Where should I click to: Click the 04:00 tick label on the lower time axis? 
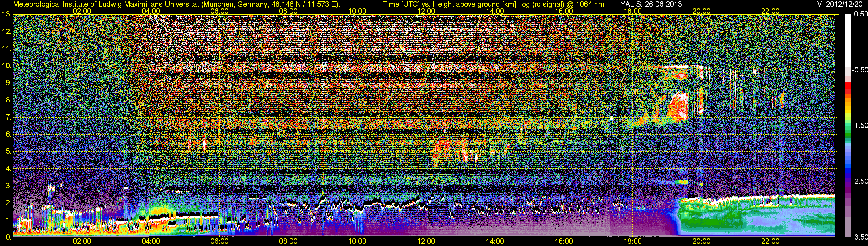tap(151, 241)
